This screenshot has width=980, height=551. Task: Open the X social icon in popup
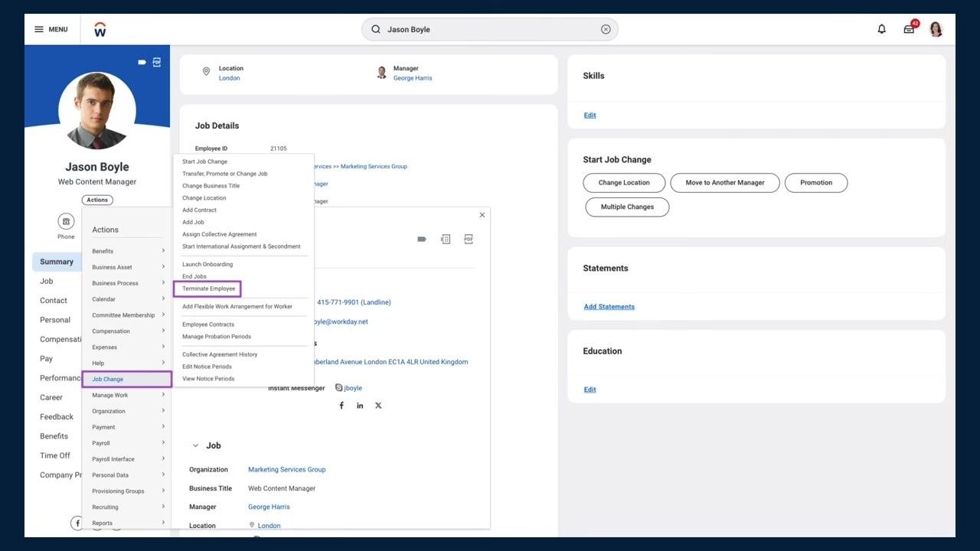click(x=378, y=406)
